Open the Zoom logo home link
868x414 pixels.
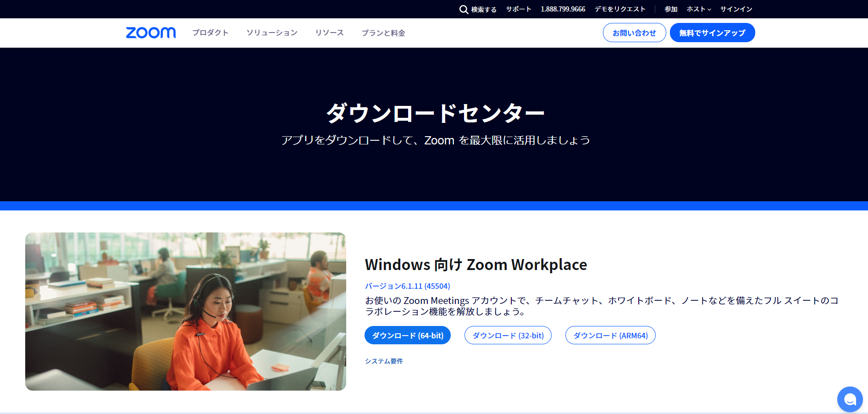coord(151,33)
